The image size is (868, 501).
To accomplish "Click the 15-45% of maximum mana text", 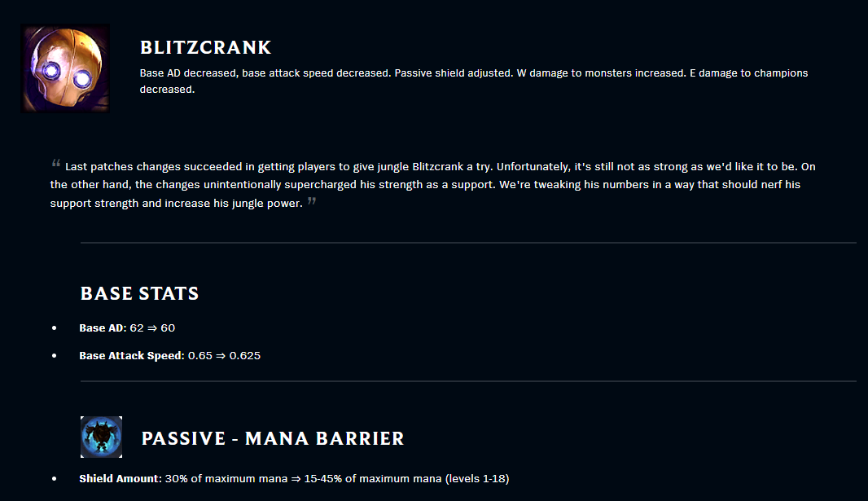I will pyautogui.click(x=373, y=478).
